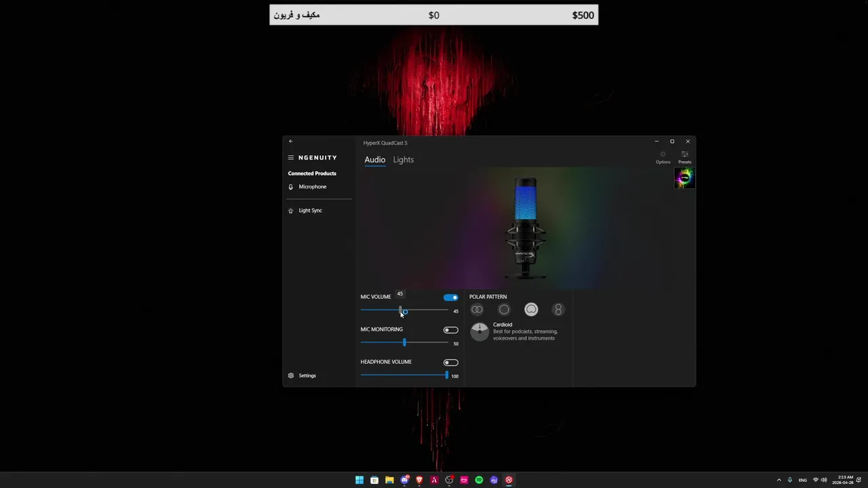Image resolution: width=868 pixels, height=488 pixels.
Task: Select the bidirectional polar pattern icon
Action: point(558,310)
